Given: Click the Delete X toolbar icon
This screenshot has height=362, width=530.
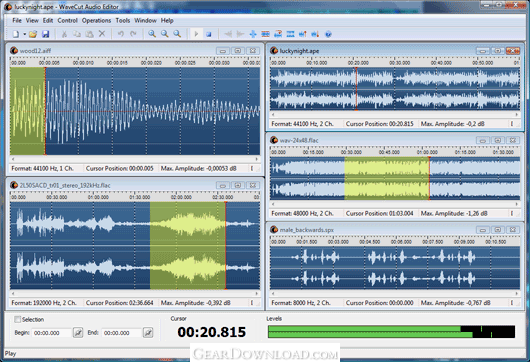Looking at the screenshot, I should pos(102,34).
